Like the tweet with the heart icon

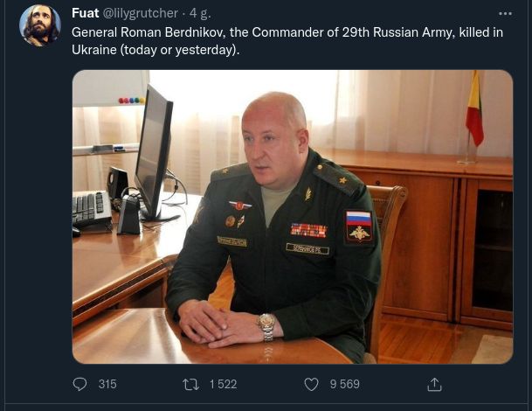pyautogui.click(x=311, y=385)
